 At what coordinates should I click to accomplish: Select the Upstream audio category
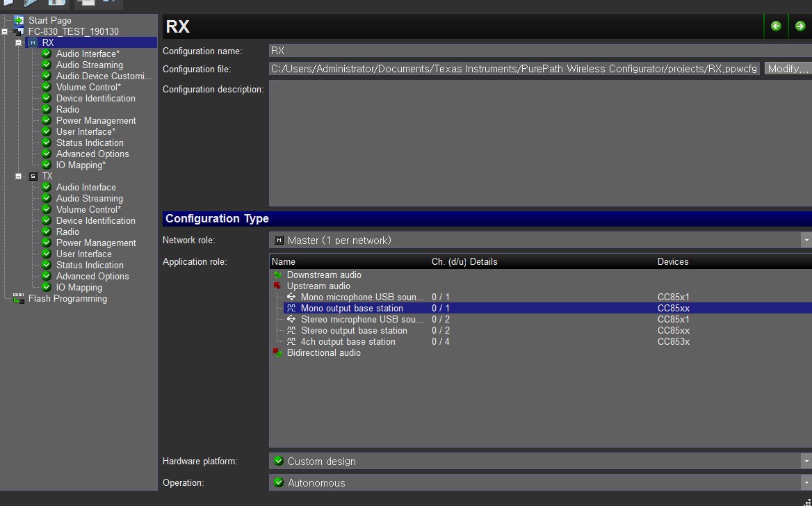318,286
